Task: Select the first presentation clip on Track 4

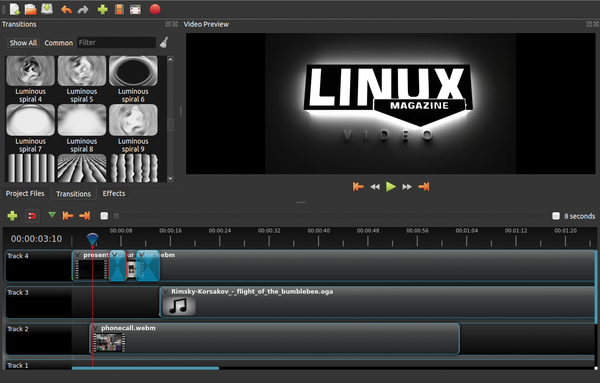Action: pos(91,266)
